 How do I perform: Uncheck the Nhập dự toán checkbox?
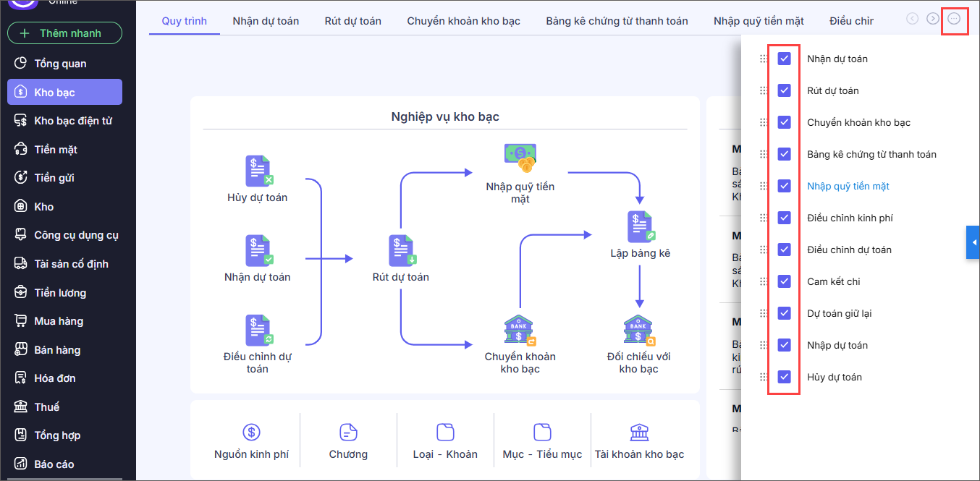784,345
